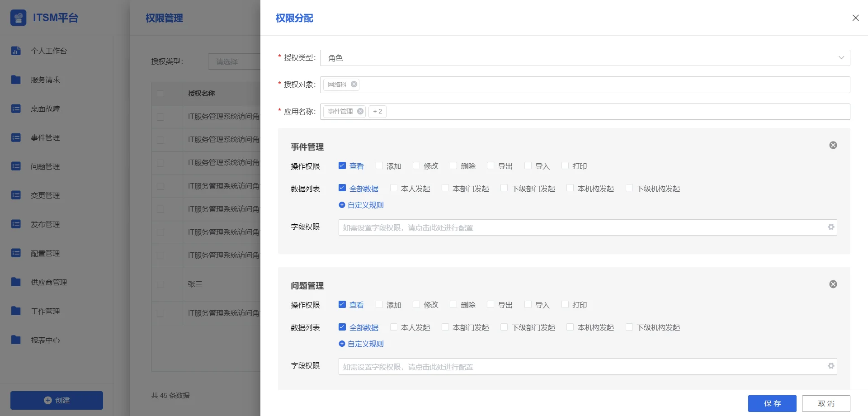Open the 授权类型 filter on 权限管理 page
The height and width of the screenshot is (416, 868).
point(234,61)
